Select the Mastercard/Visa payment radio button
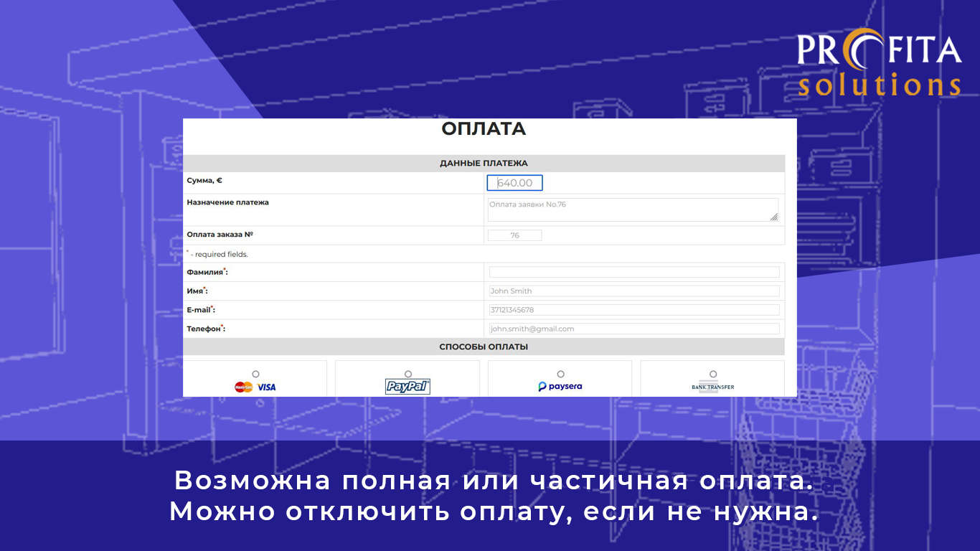The image size is (980, 551). click(x=255, y=374)
